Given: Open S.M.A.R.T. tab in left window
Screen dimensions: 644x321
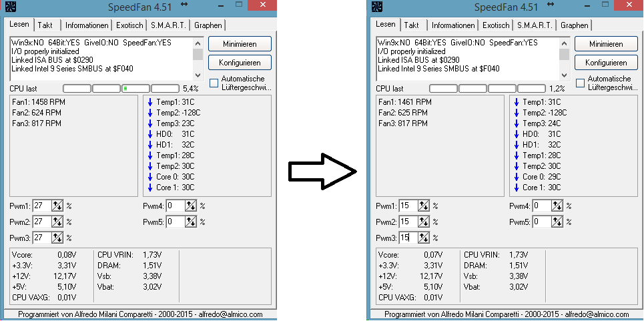Looking at the screenshot, I should tap(169, 25).
